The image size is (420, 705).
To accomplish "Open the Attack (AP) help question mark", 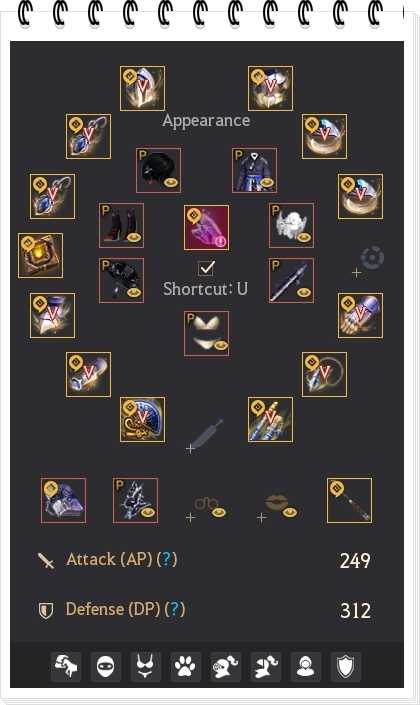I will click(x=167, y=560).
